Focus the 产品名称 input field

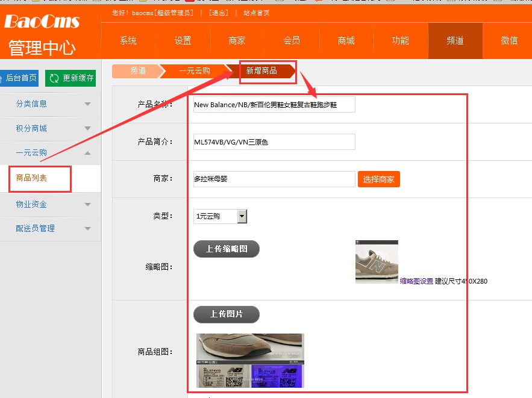pos(274,105)
